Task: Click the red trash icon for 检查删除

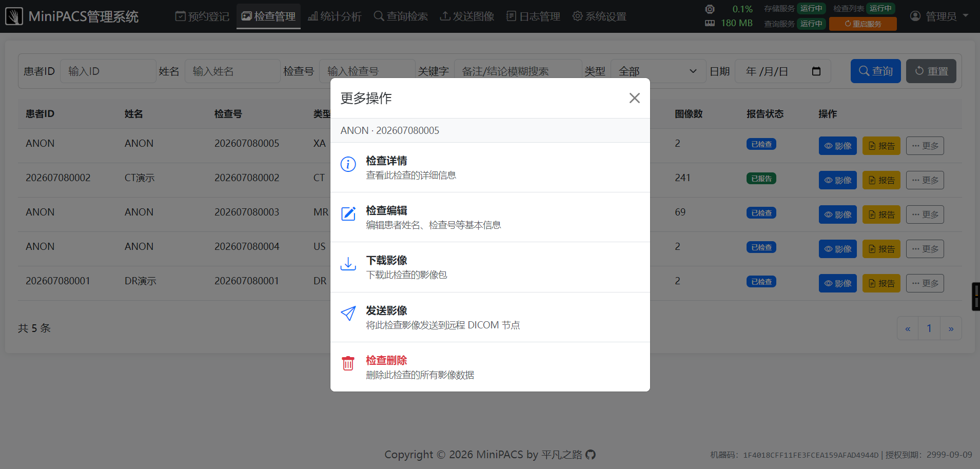Action: point(348,363)
